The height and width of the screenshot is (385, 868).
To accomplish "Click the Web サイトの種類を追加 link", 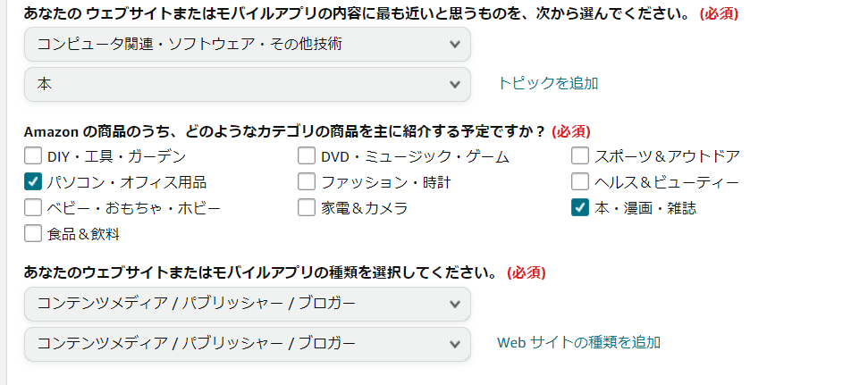I will pyautogui.click(x=578, y=342).
